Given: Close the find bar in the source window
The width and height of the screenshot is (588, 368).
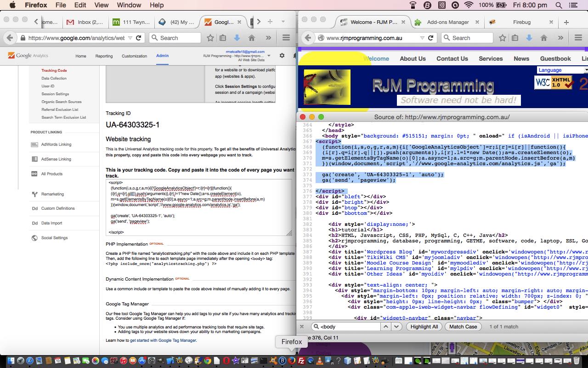Looking at the screenshot, I should (x=302, y=327).
